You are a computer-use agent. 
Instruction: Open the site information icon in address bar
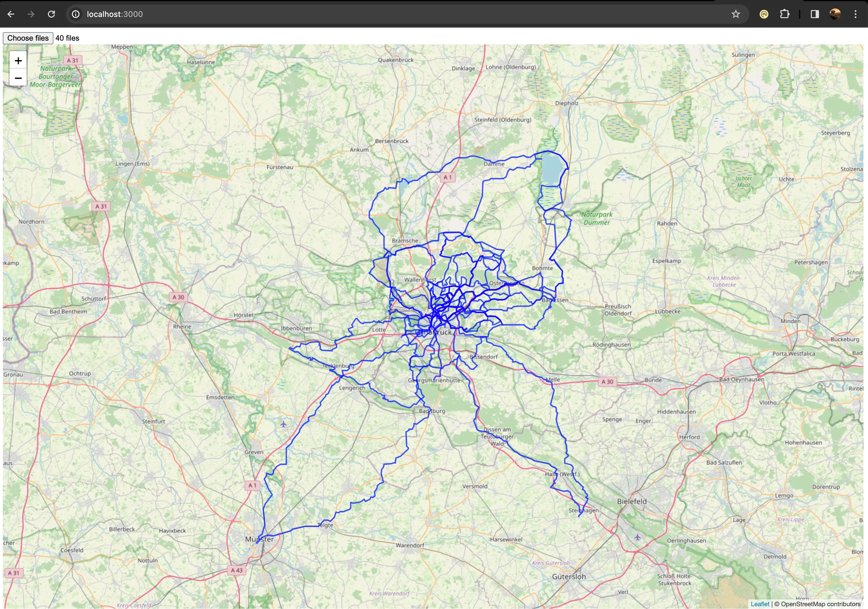(76, 14)
